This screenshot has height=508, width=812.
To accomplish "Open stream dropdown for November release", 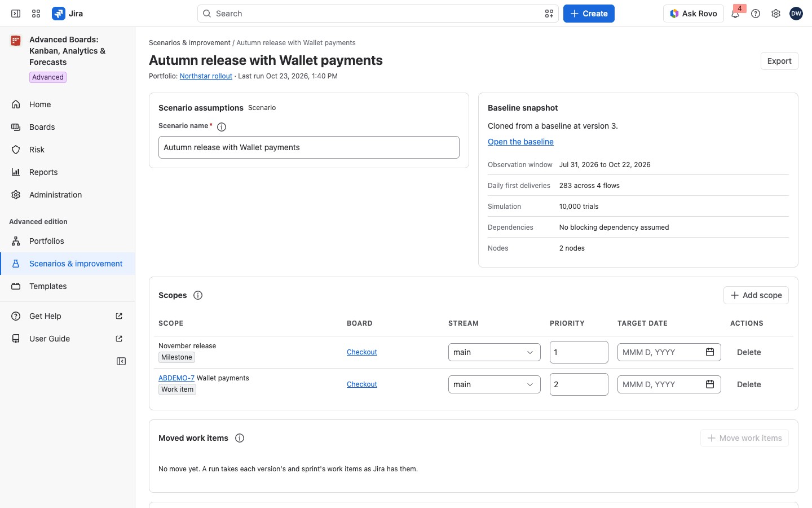I will [x=495, y=352].
